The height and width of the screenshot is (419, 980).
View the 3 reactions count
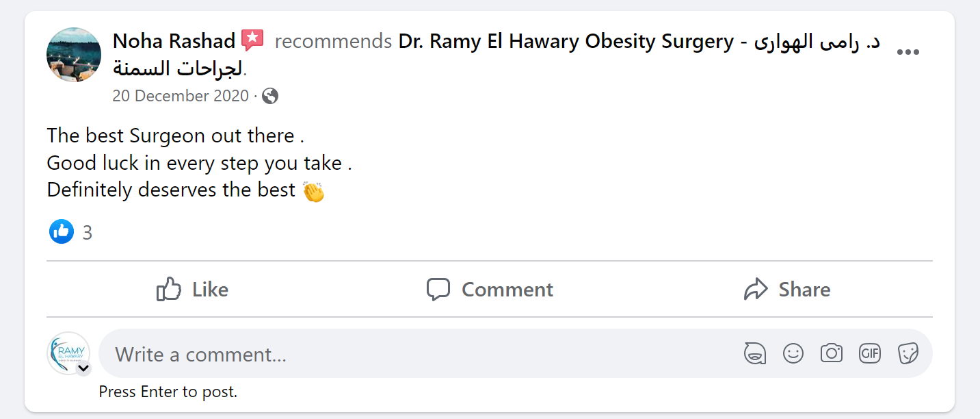[x=88, y=233]
